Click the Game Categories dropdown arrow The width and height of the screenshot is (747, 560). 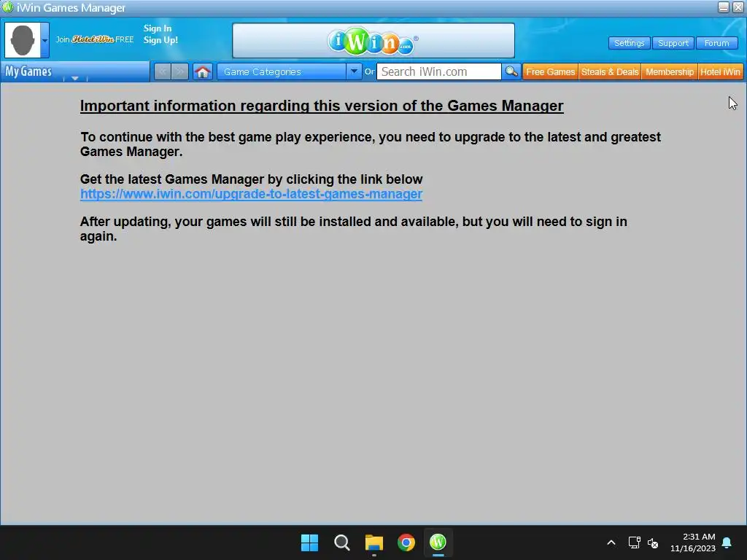coord(354,72)
